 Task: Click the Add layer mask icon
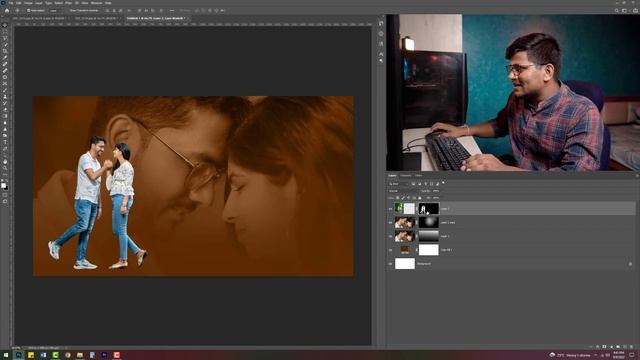click(x=604, y=347)
